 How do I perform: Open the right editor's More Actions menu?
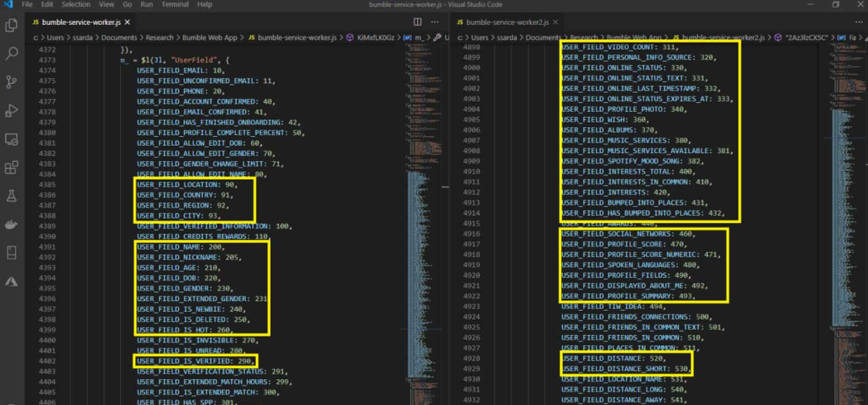tap(858, 23)
